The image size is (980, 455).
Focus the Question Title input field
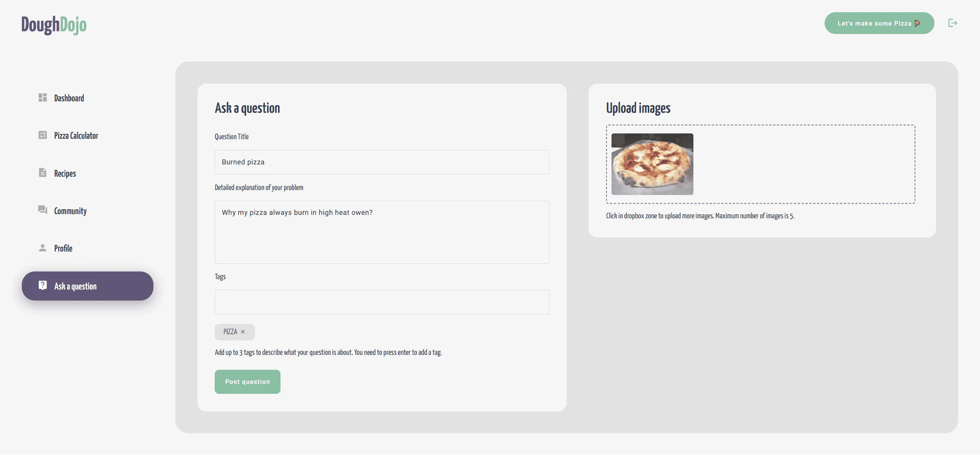[381, 162]
